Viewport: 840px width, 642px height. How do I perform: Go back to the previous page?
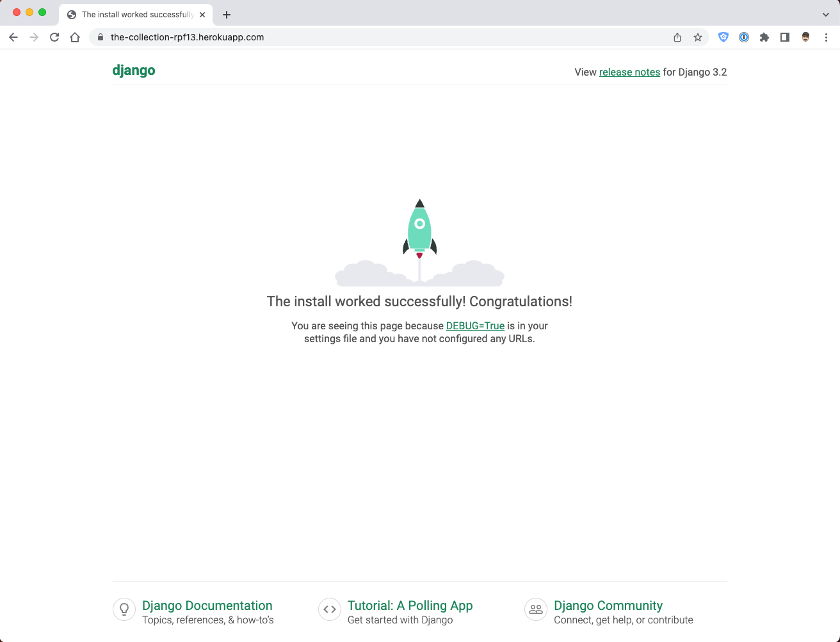point(13,37)
